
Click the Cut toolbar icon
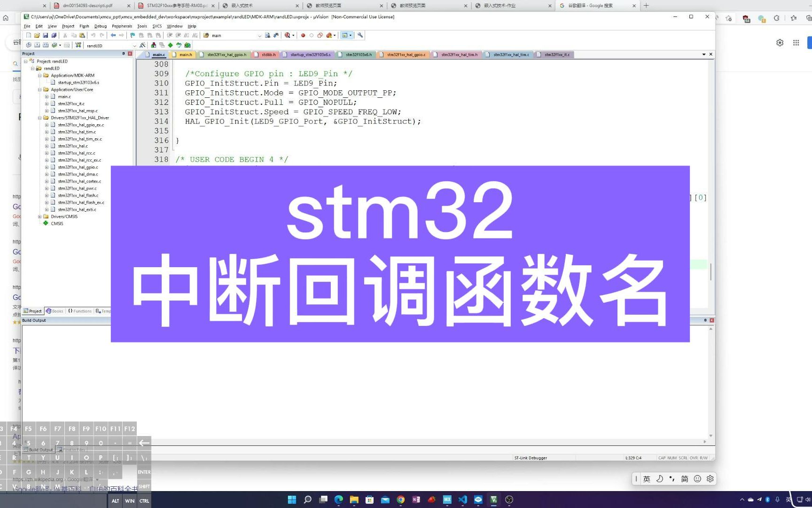[65, 35]
